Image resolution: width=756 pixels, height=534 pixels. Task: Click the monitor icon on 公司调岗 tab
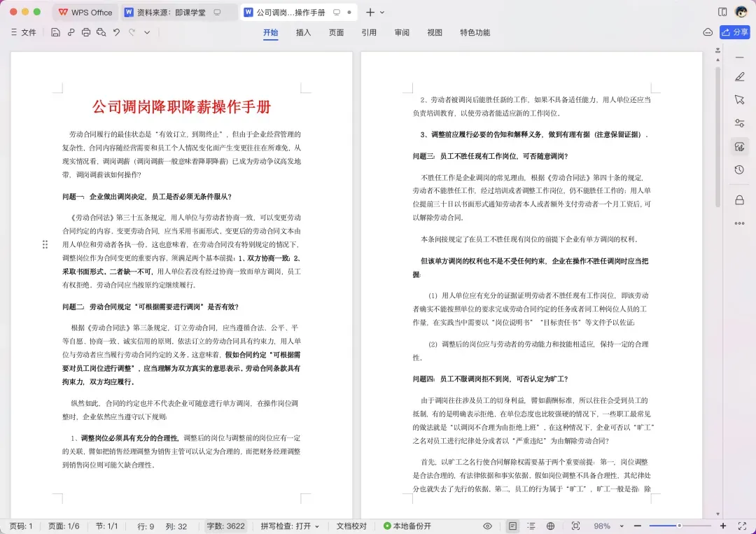coord(337,12)
